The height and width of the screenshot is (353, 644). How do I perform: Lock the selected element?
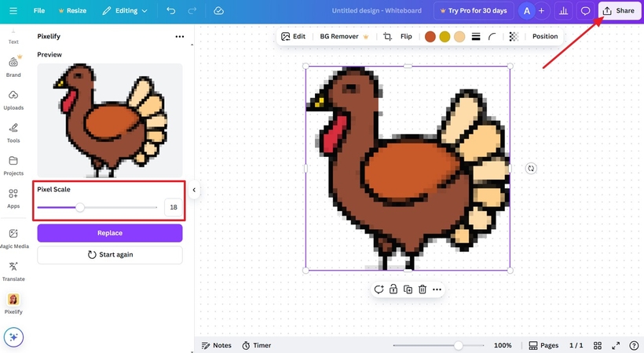pos(393,289)
